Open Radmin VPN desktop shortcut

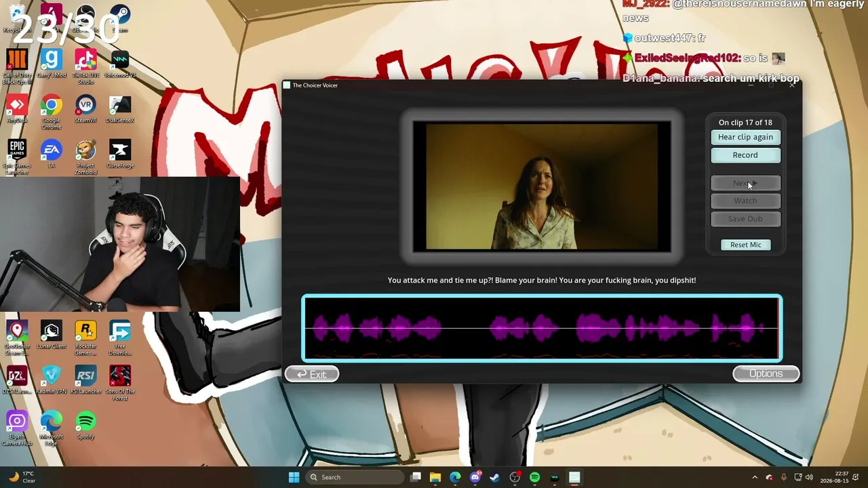[51, 380]
